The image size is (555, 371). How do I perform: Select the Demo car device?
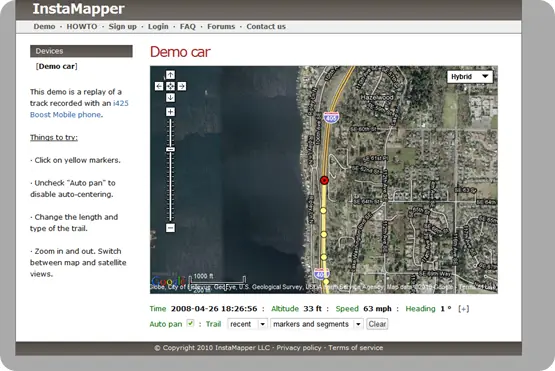[x=57, y=66]
